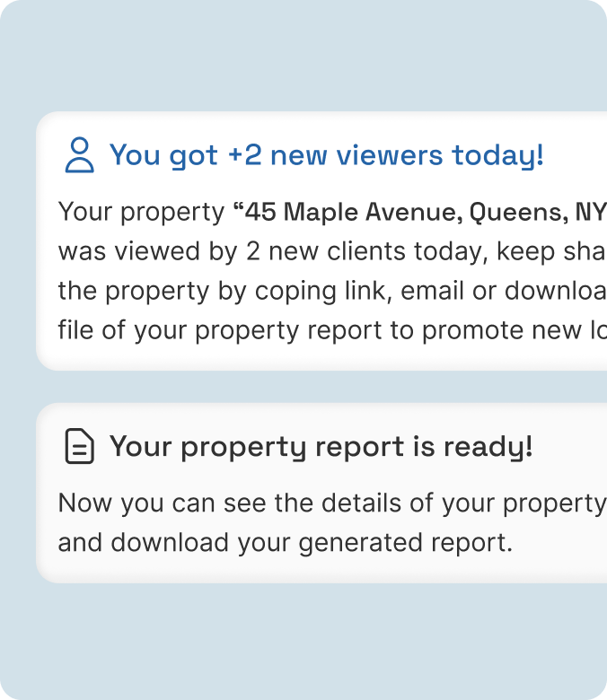
Task: Click the person icon in viewers notification
Action: (x=80, y=155)
